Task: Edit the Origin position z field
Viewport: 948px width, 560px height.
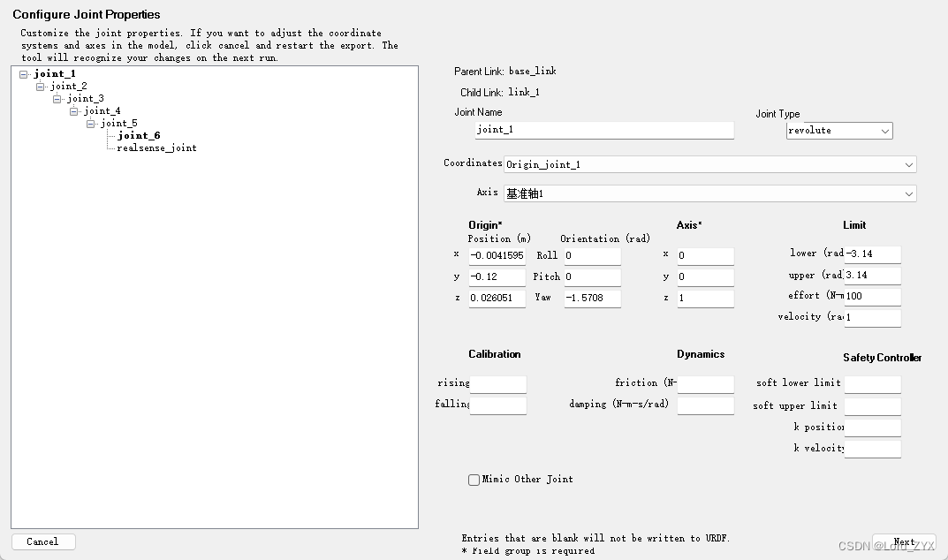Action: 497,299
